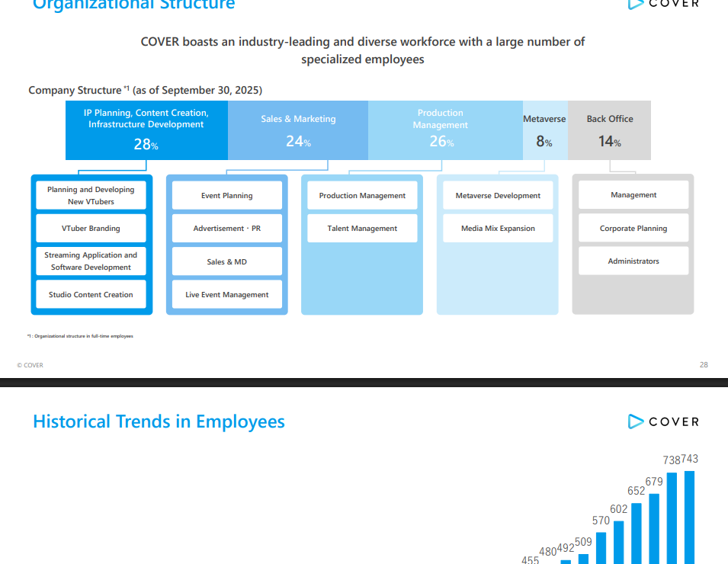Click the 'IP Planning, Content Creation' 28% segment
728x564 pixels.
pos(146,130)
